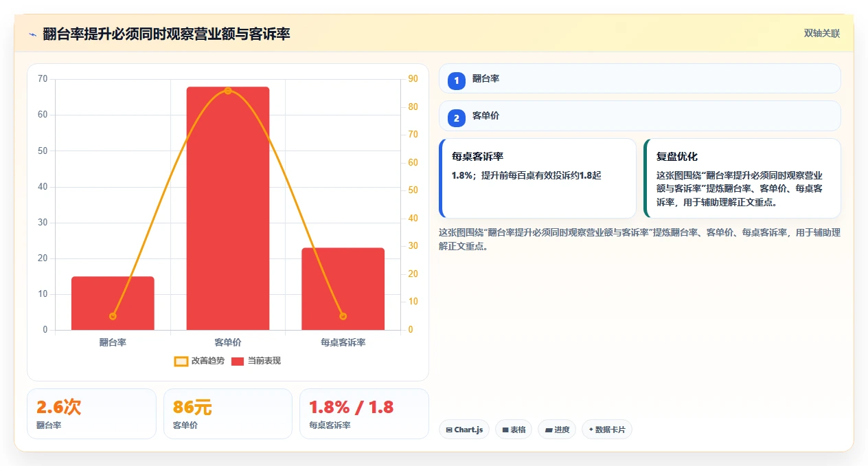868x466 pixels.
Task: Click the icon inside the 表格 chip
Action: point(505,430)
